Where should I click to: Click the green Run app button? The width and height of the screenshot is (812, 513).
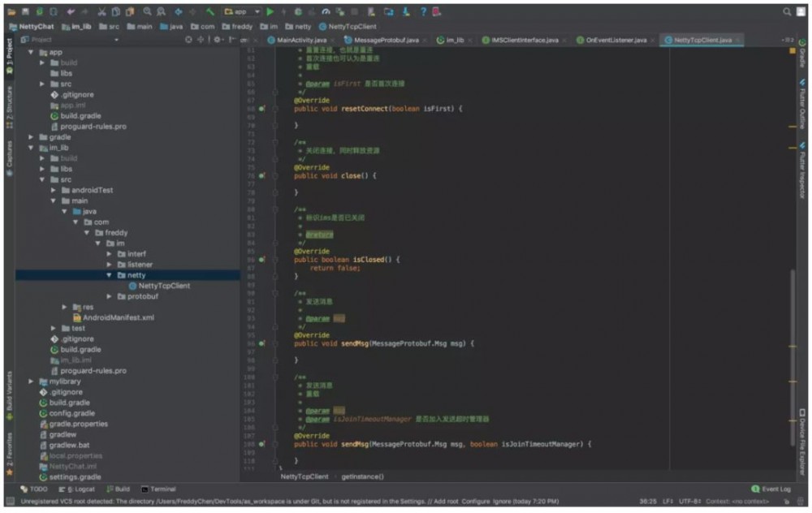pyautogui.click(x=270, y=12)
